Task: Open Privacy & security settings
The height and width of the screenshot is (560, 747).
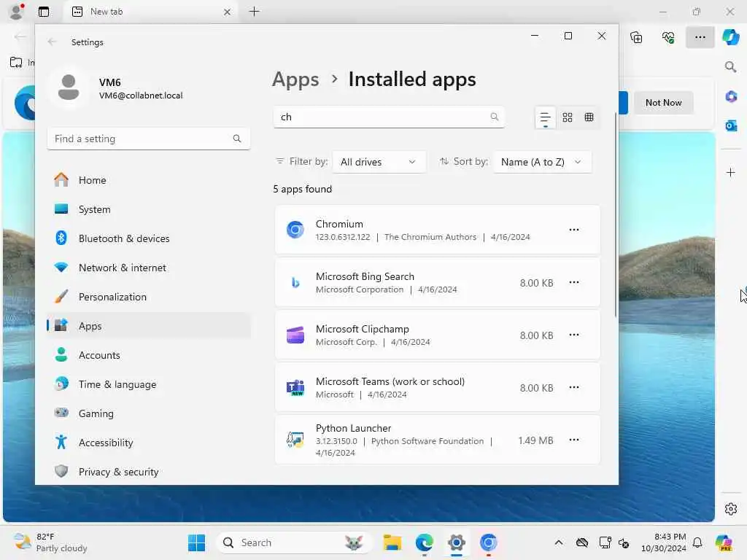Action: pyautogui.click(x=149, y=472)
